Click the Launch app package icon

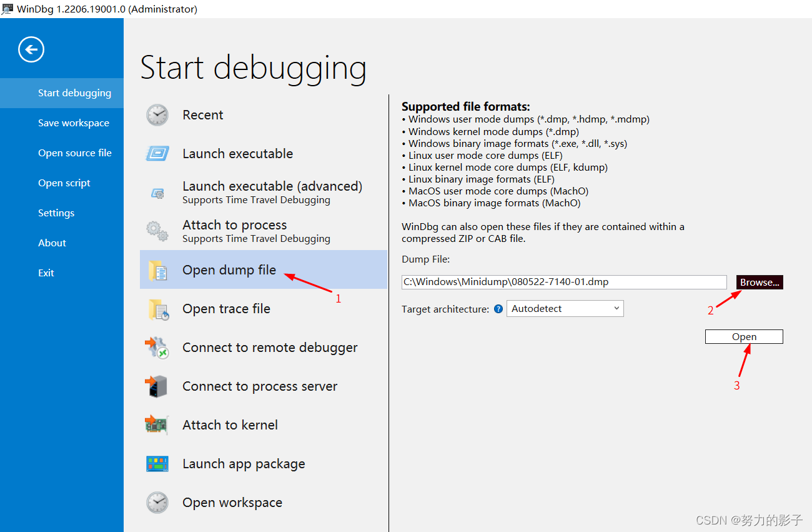[157, 464]
